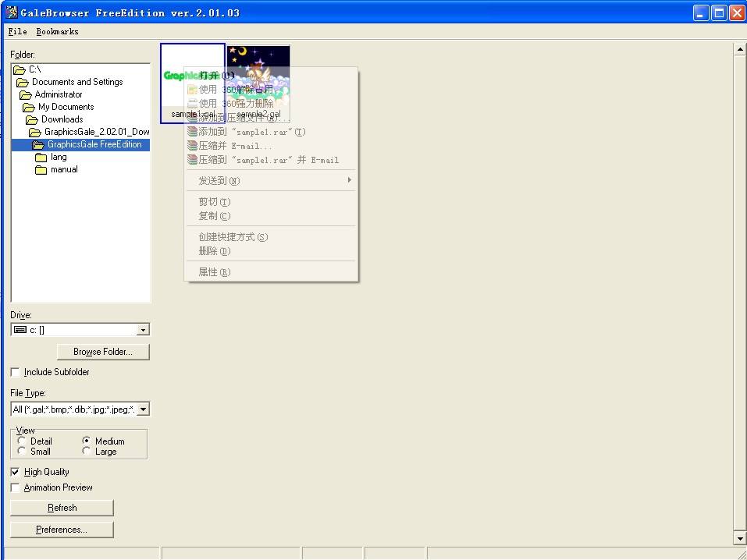Choose 使用 360强力删除 menu entry
Image resolution: width=747 pixels, height=560 pixels.
(x=271, y=103)
